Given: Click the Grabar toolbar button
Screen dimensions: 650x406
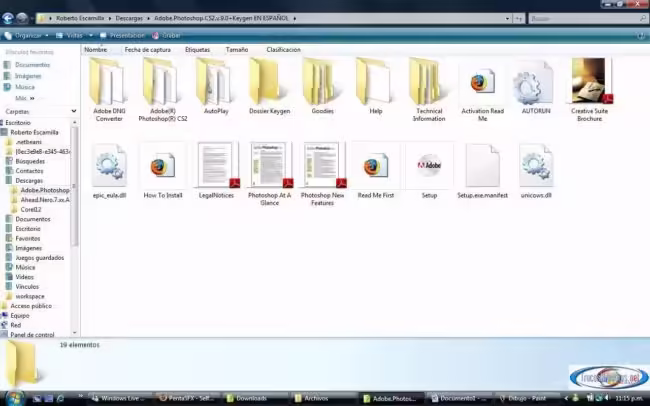Looking at the screenshot, I should click(x=166, y=36).
